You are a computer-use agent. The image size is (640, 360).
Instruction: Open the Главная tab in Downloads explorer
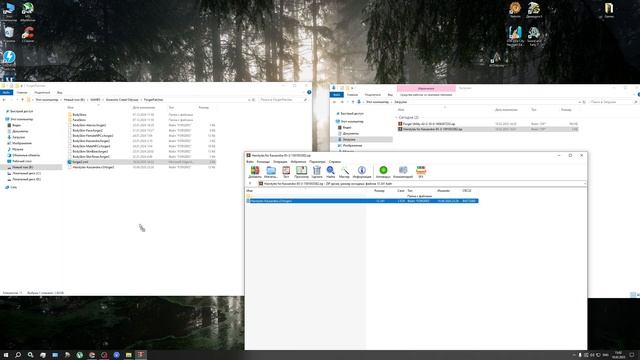[x=352, y=95]
